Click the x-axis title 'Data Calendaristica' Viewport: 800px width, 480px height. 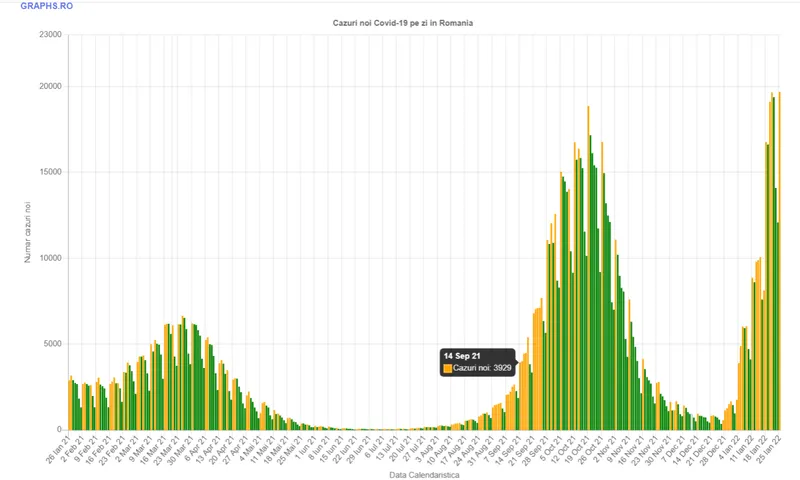click(x=424, y=475)
